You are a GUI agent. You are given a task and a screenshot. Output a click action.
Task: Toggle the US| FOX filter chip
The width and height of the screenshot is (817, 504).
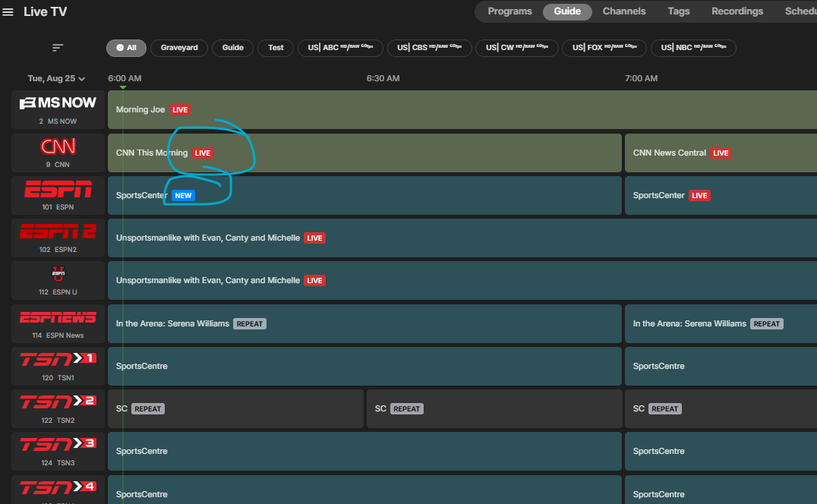coord(604,48)
